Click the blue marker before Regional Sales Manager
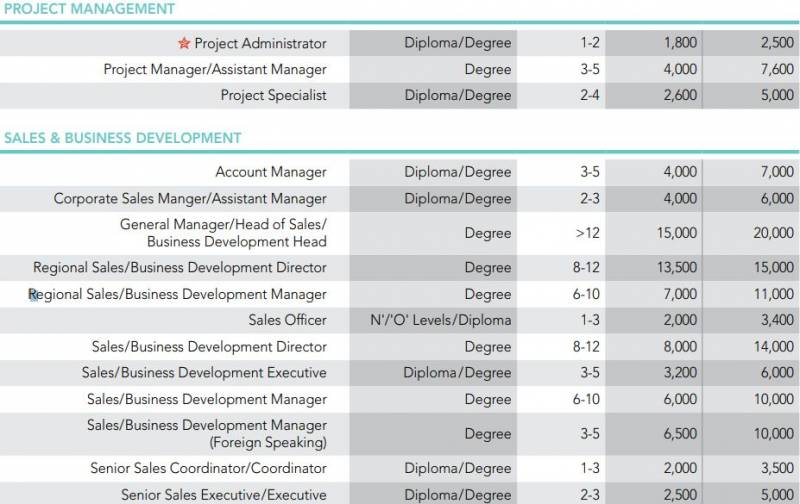Viewport: 800px width, 504px height. [33, 295]
